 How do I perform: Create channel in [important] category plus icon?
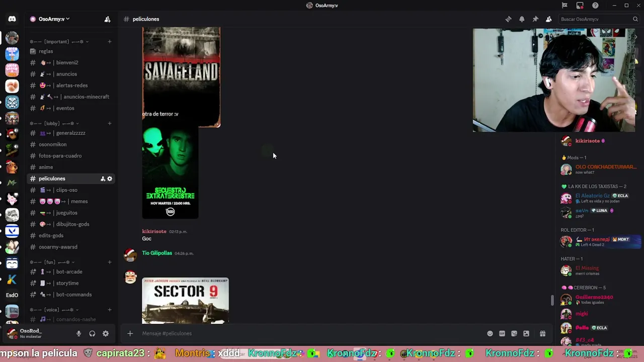point(110,42)
